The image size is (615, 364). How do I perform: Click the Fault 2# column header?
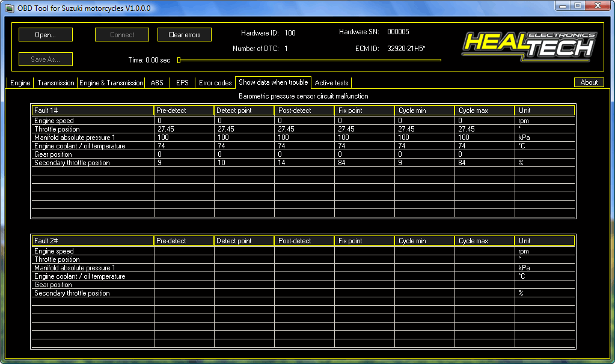pos(93,241)
